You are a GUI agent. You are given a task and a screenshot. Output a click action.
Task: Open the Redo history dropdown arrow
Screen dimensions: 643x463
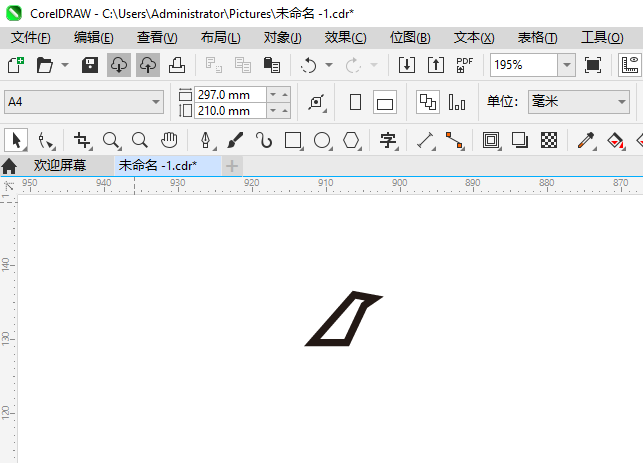point(374,65)
